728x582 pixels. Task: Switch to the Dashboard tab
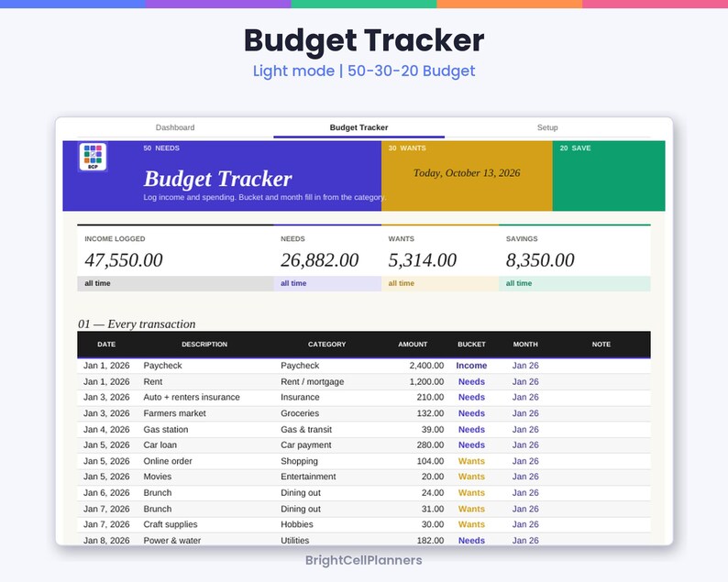(x=175, y=127)
